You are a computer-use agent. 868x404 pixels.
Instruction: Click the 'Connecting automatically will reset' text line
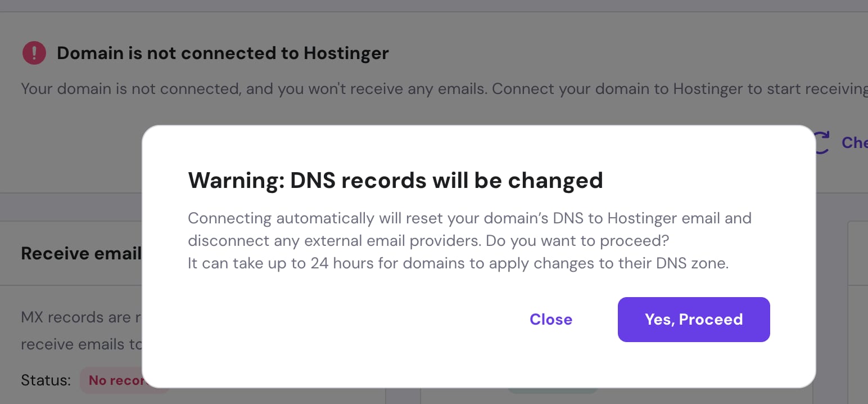[x=469, y=218]
